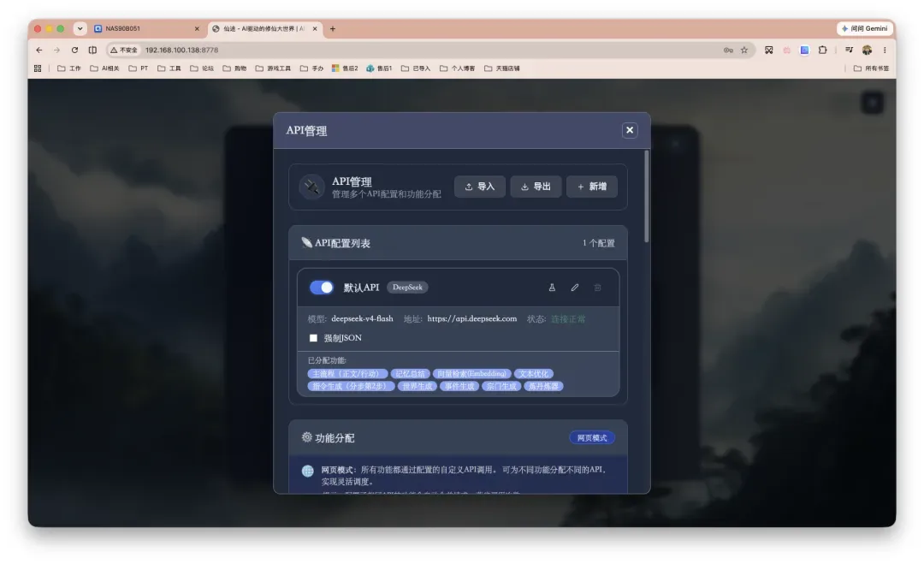Click the 导入 import button
Image resolution: width=924 pixels, height=564 pixels.
tap(480, 187)
